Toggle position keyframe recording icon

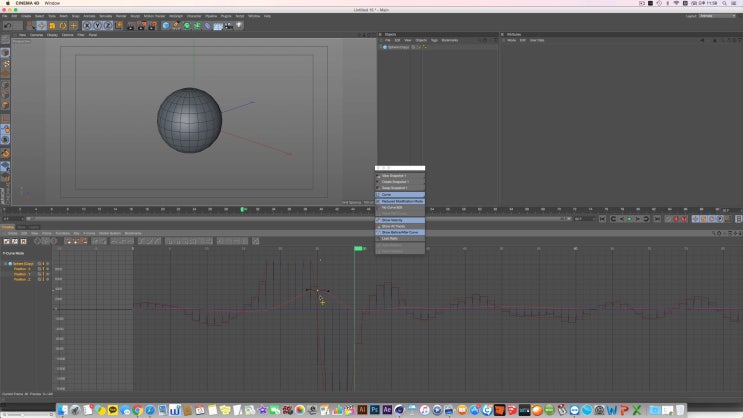pos(696,219)
